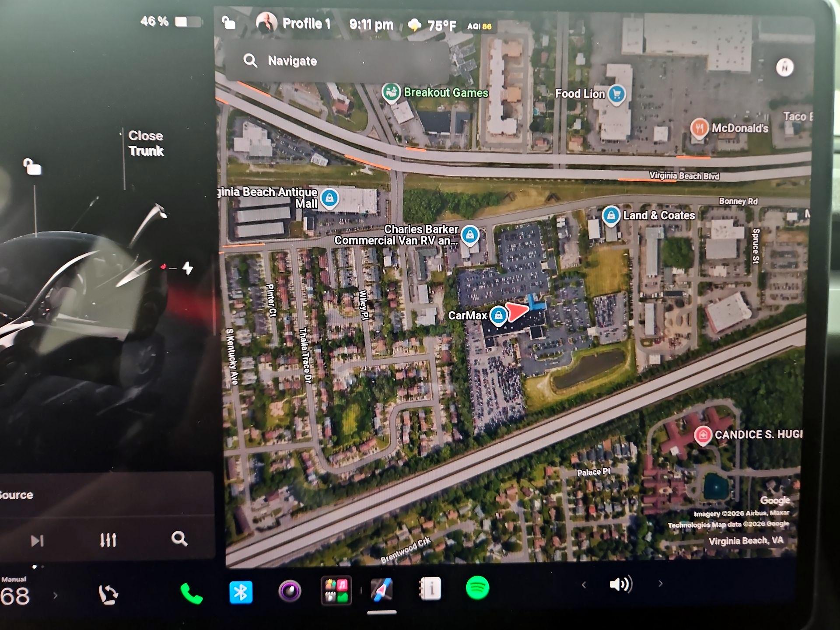Open the audio equalizer settings icon
840x630 pixels.
108,540
